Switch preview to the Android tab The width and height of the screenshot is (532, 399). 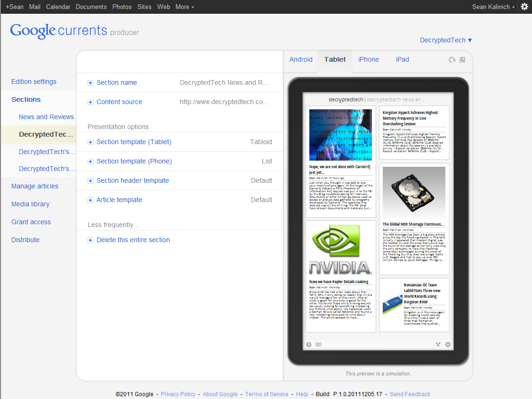tap(301, 59)
